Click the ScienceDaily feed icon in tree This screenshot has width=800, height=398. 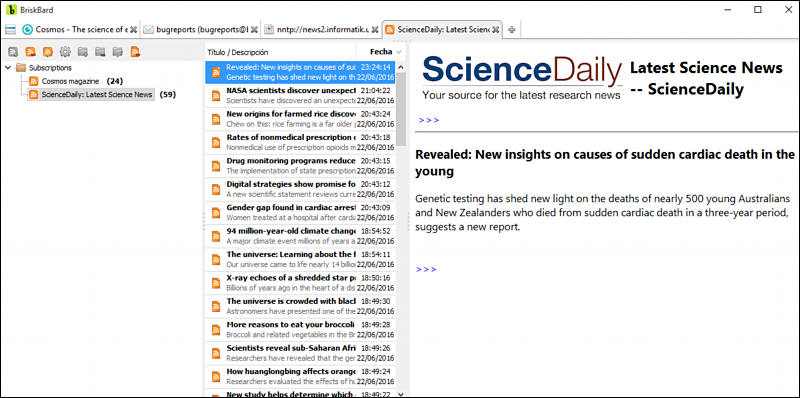[x=34, y=94]
